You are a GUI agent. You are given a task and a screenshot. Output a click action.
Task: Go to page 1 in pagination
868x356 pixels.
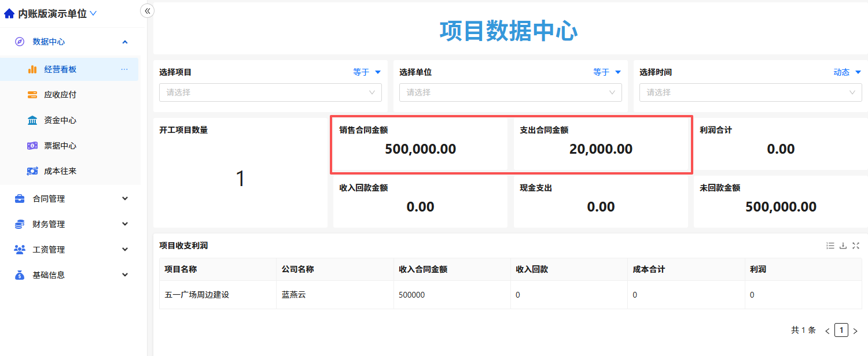841,331
